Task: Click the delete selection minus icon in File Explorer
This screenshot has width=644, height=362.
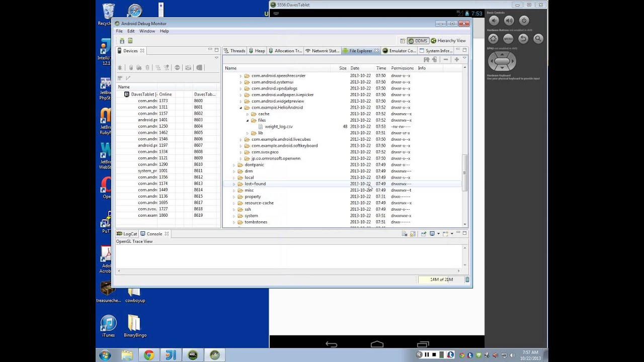Action: [x=446, y=59]
